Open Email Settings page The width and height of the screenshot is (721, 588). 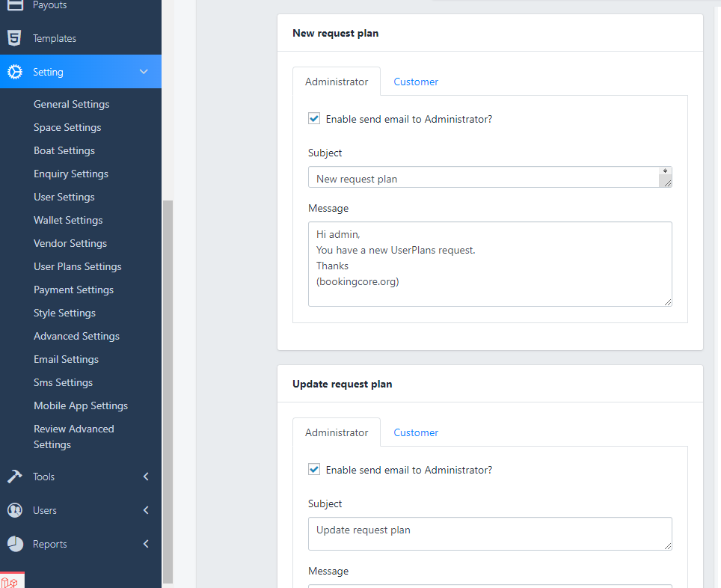66,359
